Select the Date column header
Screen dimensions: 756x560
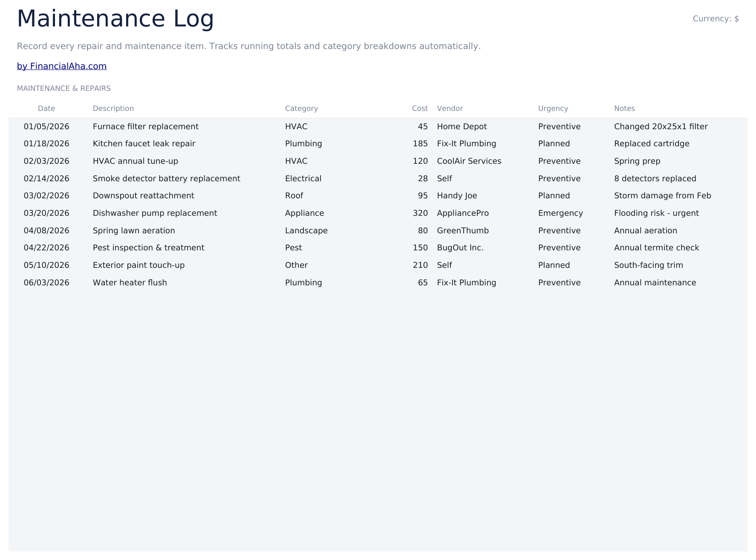(x=46, y=108)
